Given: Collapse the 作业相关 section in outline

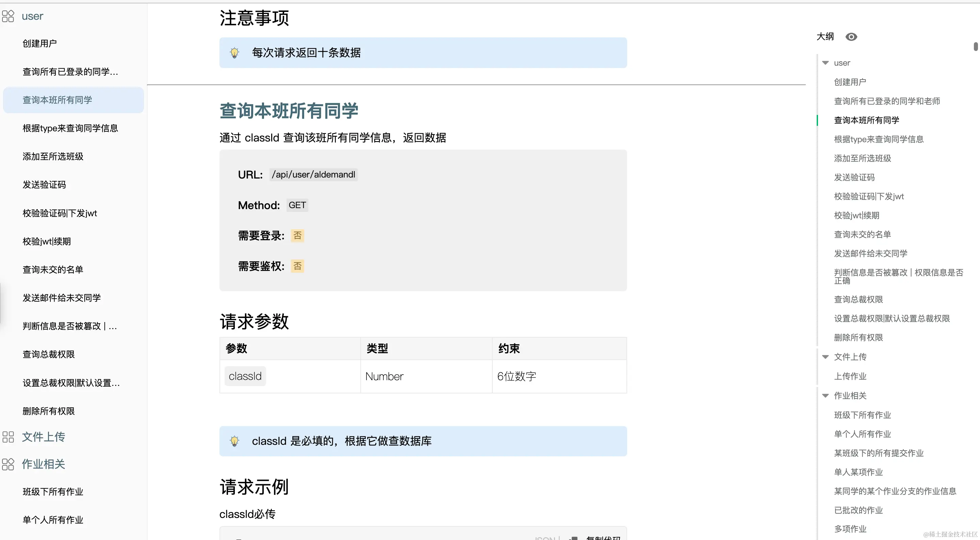Looking at the screenshot, I should pyautogui.click(x=825, y=396).
